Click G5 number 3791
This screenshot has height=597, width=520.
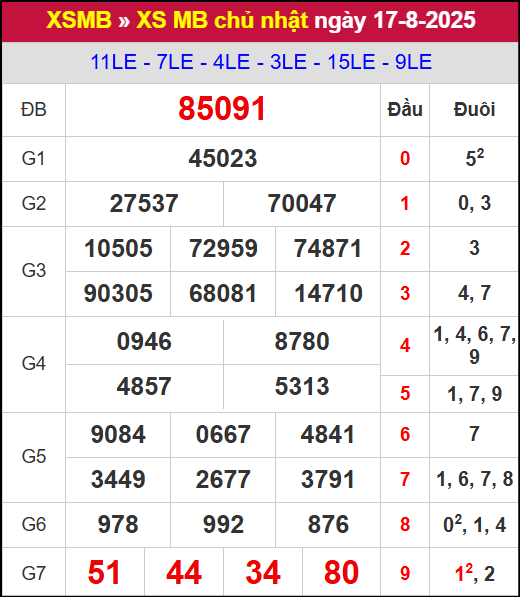(x=328, y=479)
